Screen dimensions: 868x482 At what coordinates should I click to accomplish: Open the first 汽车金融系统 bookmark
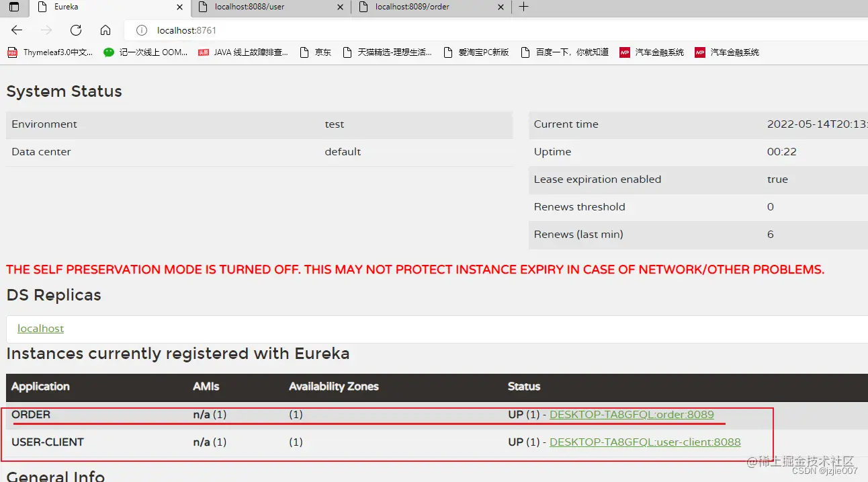[x=652, y=52]
